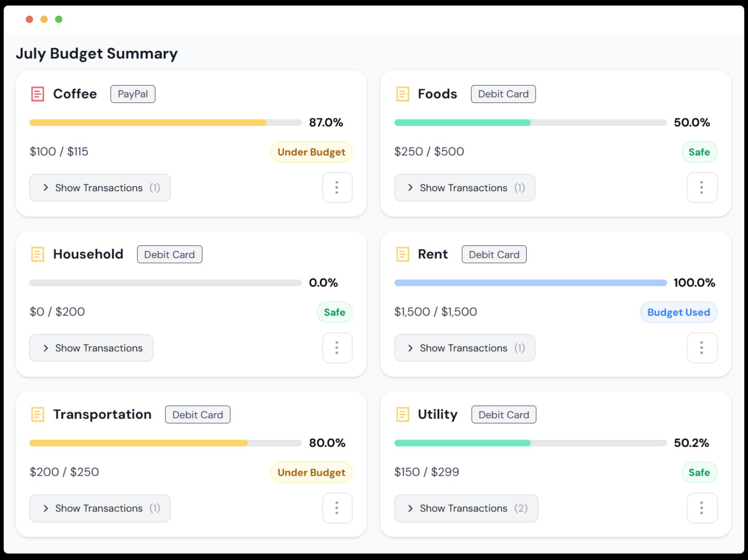
Task: Open the Utility card three-dot menu
Action: pos(702,508)
